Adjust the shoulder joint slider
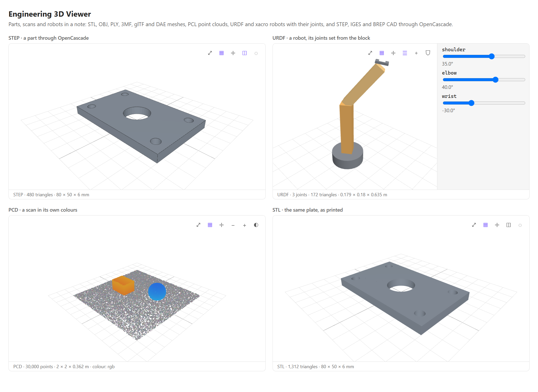 point(484,56)
